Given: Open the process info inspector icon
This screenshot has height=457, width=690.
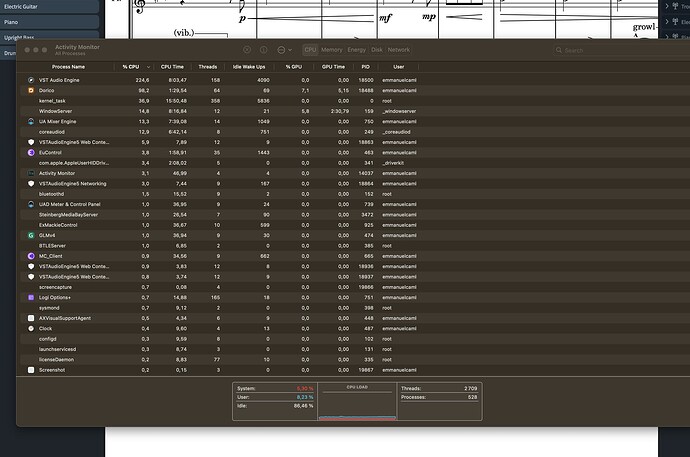Looking at the screenshot, I should click(x=263, y=50).
